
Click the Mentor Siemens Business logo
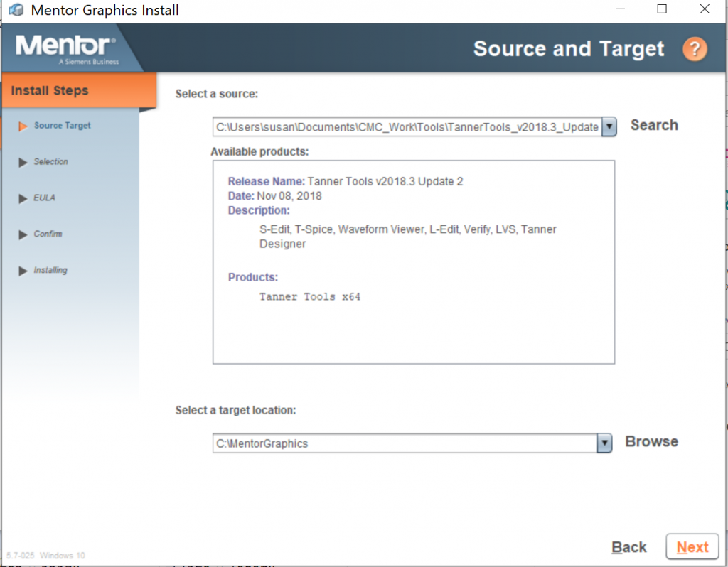coord(67,49)
